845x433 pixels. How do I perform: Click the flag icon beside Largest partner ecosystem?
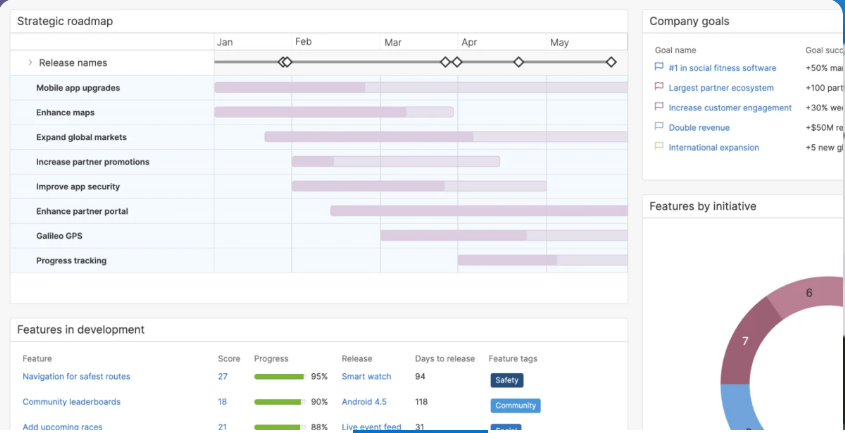point(659,87)
